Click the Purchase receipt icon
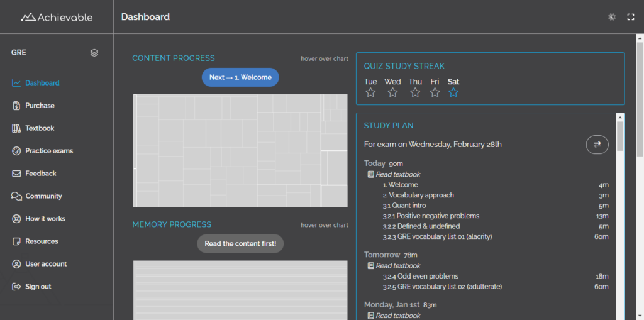 (16, 106)
